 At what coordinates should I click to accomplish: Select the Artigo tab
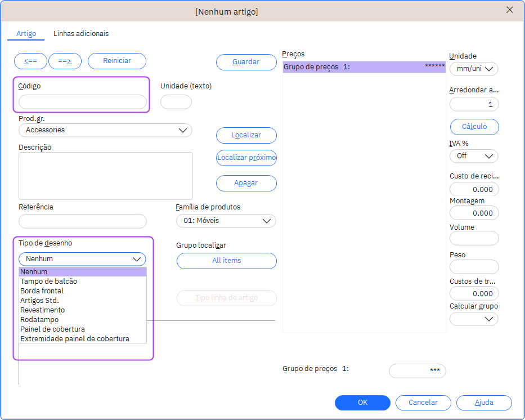tap(26, 34)
